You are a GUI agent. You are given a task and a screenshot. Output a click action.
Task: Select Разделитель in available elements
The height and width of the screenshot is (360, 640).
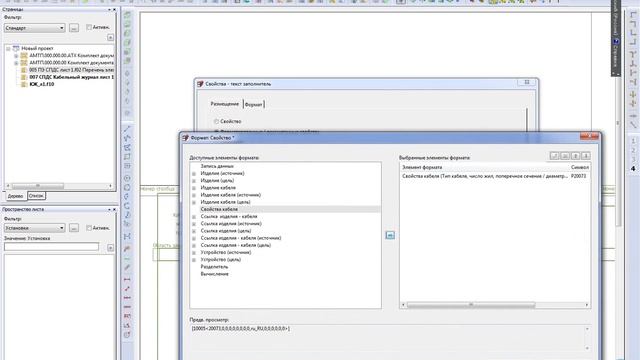click(214, 267)
